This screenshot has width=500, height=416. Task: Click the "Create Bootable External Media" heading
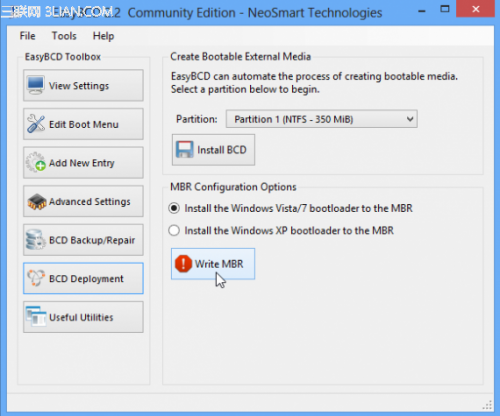[x=241, y=57]
